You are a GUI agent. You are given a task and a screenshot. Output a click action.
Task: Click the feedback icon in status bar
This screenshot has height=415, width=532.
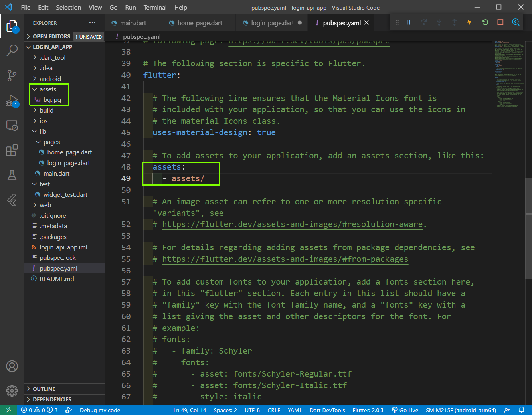pos(507,410)
